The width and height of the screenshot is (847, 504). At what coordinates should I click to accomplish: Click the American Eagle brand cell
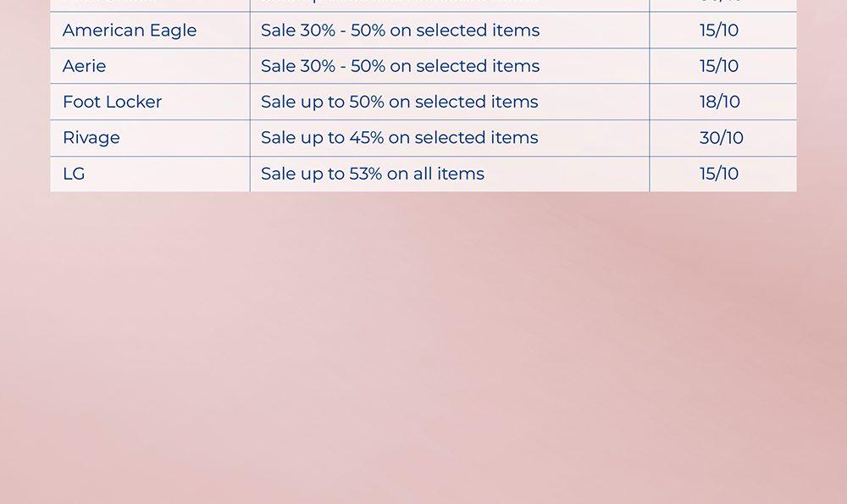click(130, 30)
